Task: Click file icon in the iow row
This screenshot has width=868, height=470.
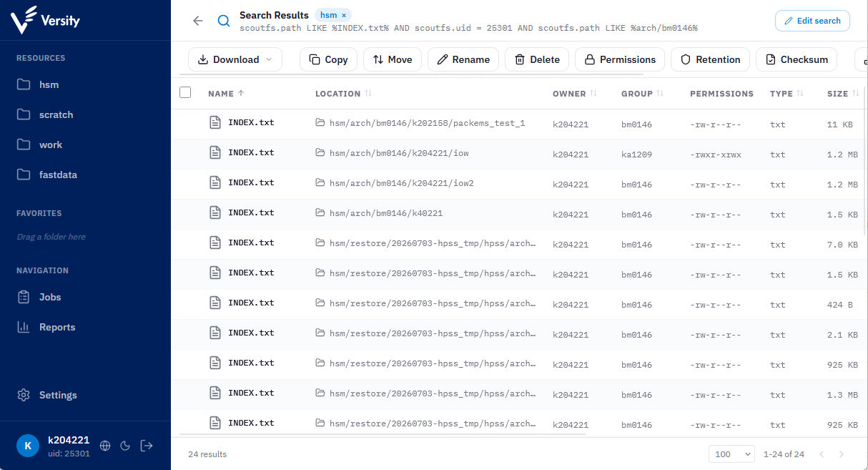Action: [215, 152]
